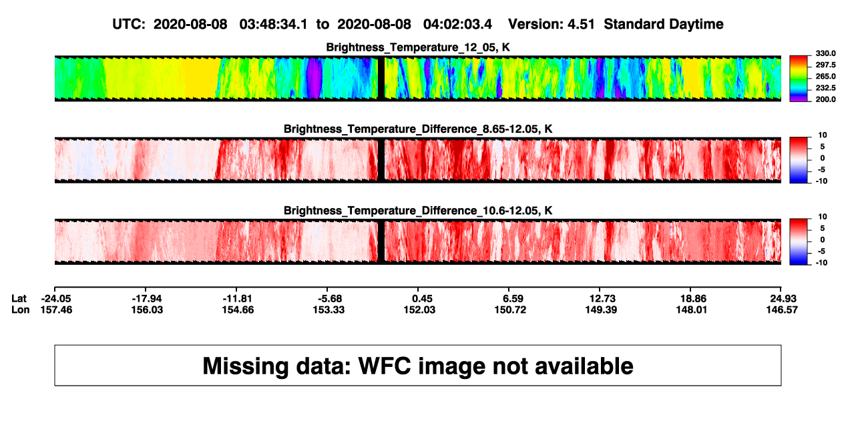
Task: Click the longitude value 154.66
Action: click(238, 310)
